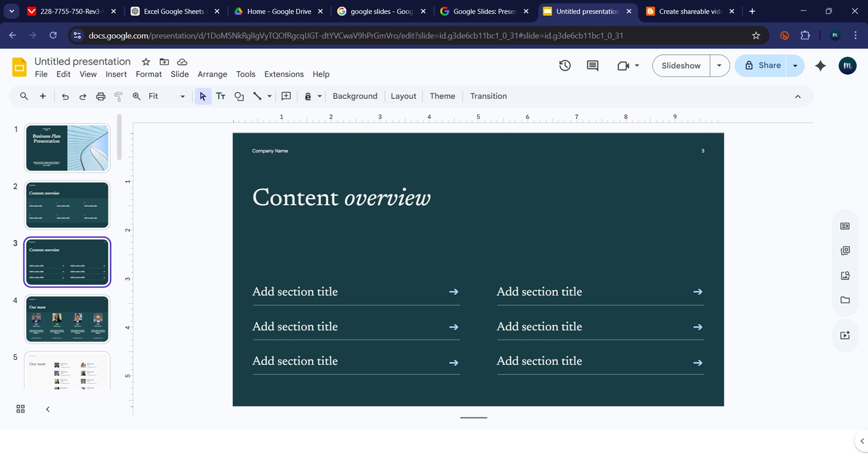Star the Untitled presentation

click(x=145, y=62)
